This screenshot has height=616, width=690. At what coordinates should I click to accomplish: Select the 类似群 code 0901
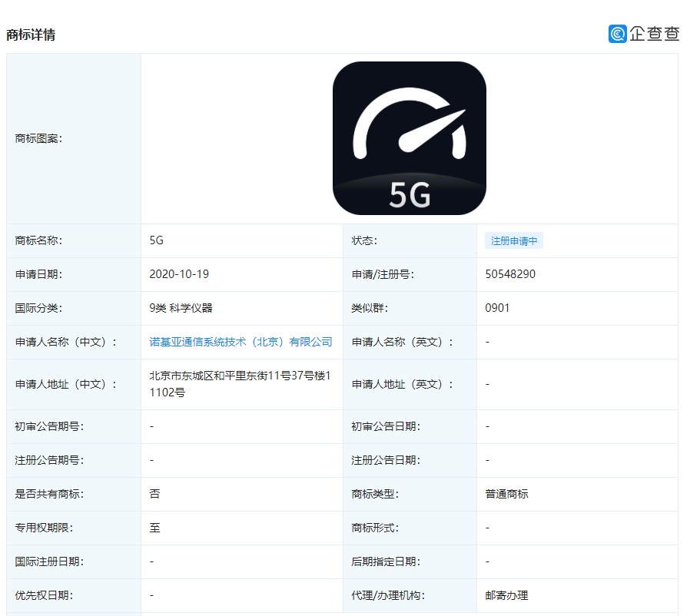496,307
